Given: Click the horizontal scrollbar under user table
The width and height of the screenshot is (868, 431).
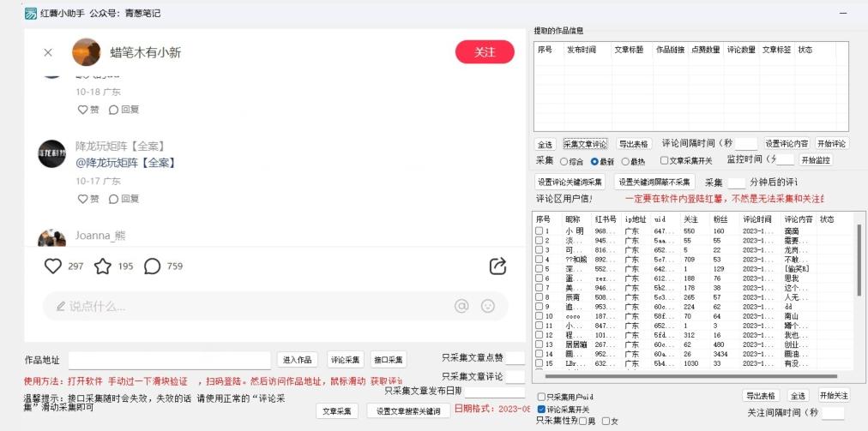Looking at the screenshot, I should pyautogui.click(x=686, y=376).
